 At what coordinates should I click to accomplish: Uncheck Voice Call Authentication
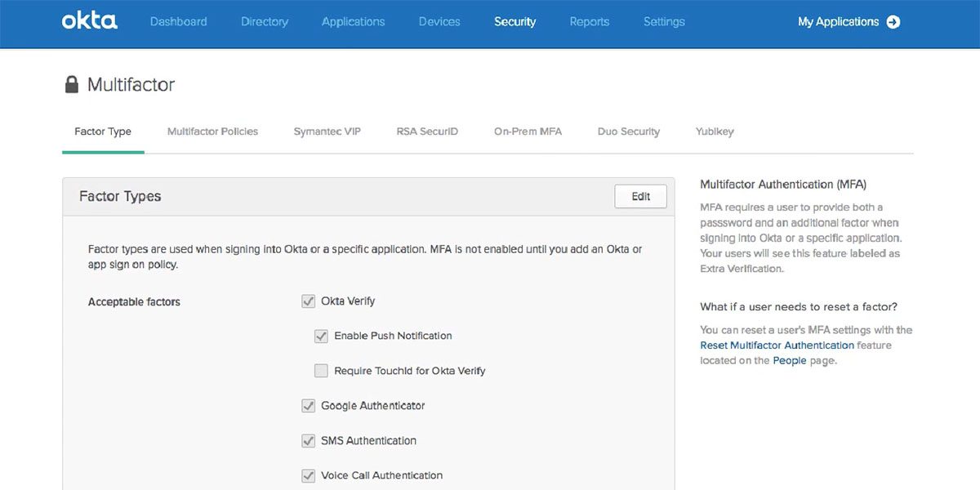click(x=308, y=475)
